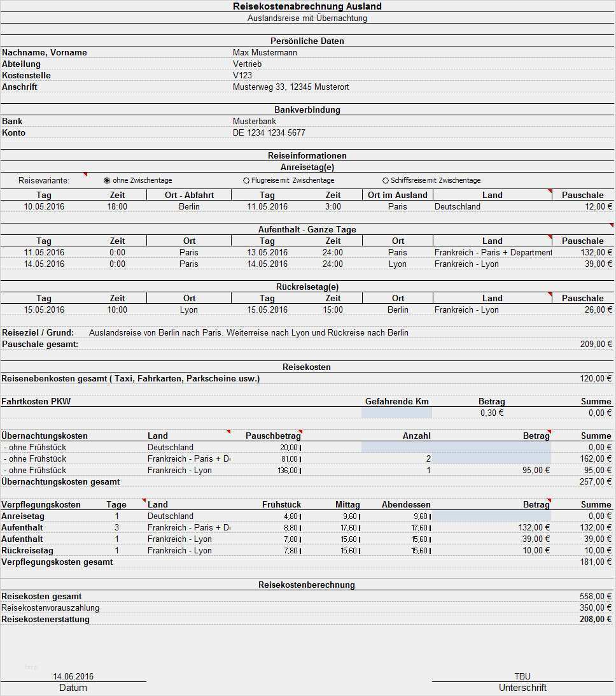The height and width of the screenshot is (696, 616).
Task: Select the departure date 10.05.2016
Action: pyautogui.click(x=44, y=206)
